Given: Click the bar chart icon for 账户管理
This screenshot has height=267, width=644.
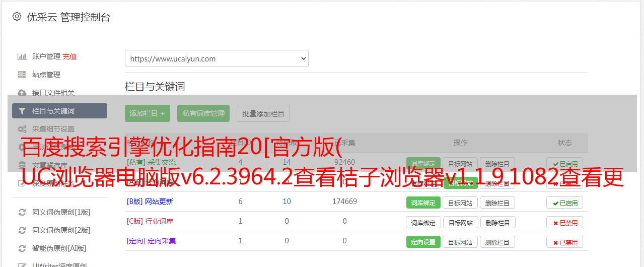Looking at the screenshot, I should click(x=22, y=56).
